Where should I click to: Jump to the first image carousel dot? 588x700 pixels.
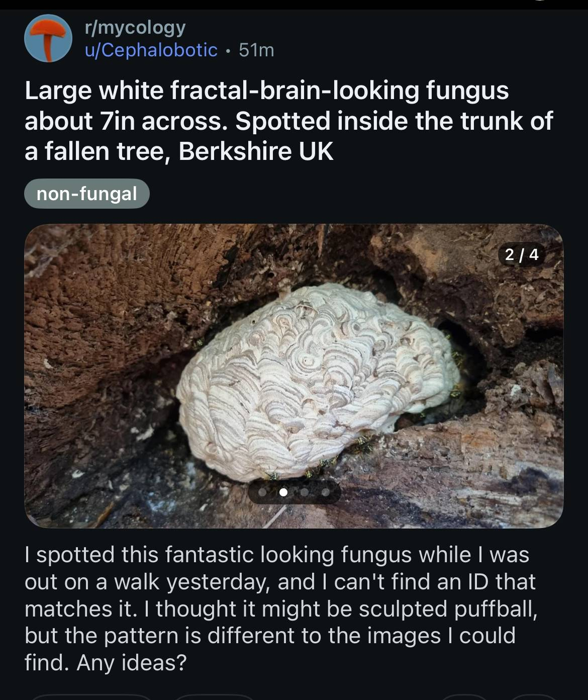[x=262, y=492]
